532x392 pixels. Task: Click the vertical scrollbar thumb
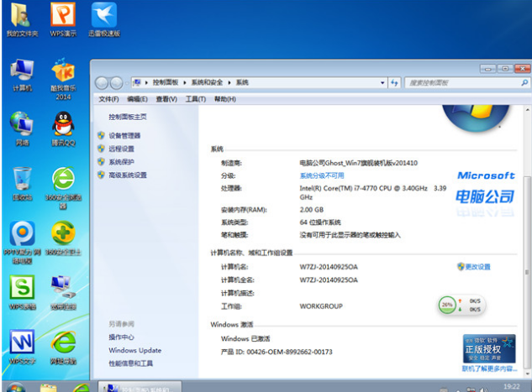(527, 271)
